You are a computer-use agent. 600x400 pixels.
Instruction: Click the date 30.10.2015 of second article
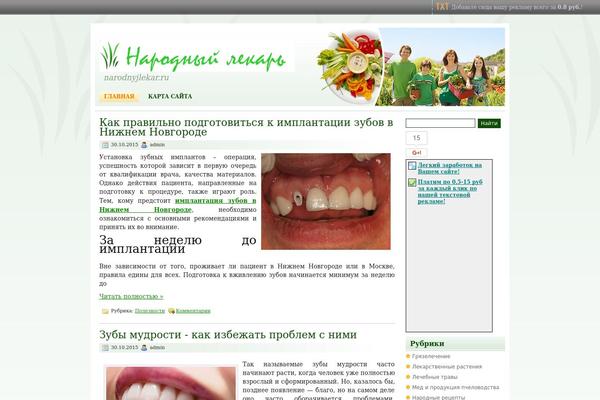124,348
